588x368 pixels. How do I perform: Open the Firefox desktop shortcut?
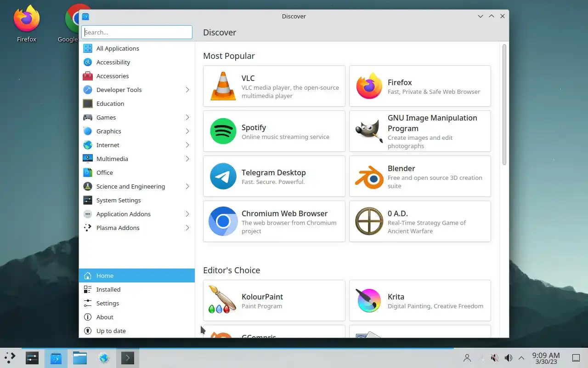[x=27, y=24]
